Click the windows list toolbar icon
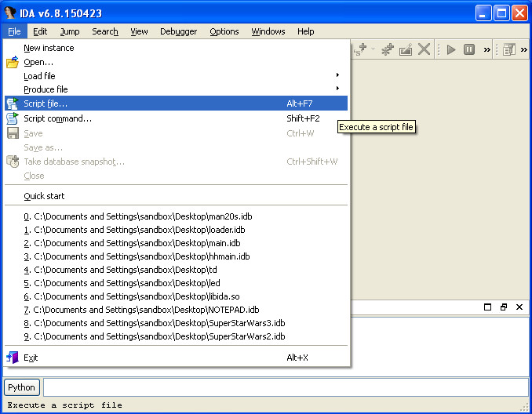The image size is (532, 414). tap(509, 50)
